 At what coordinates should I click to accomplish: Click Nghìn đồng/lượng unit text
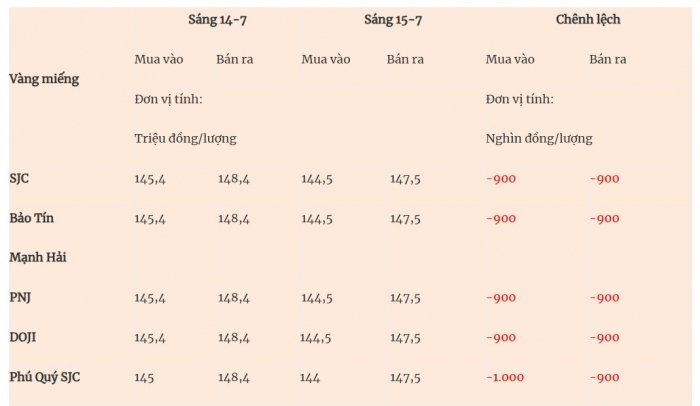point(539,138)
